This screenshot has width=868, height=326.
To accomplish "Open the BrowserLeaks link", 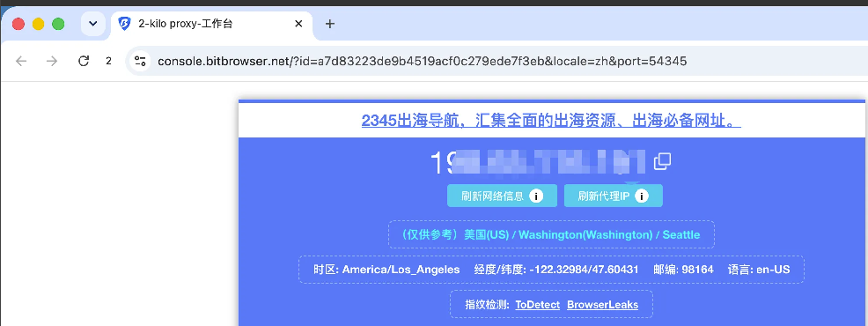I will tap(603, 304).
